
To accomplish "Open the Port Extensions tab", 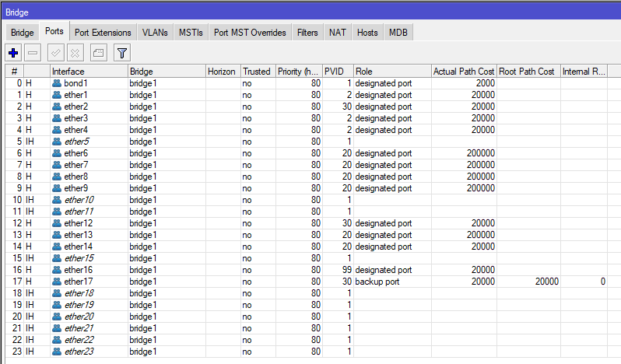I will coord(103,33).
